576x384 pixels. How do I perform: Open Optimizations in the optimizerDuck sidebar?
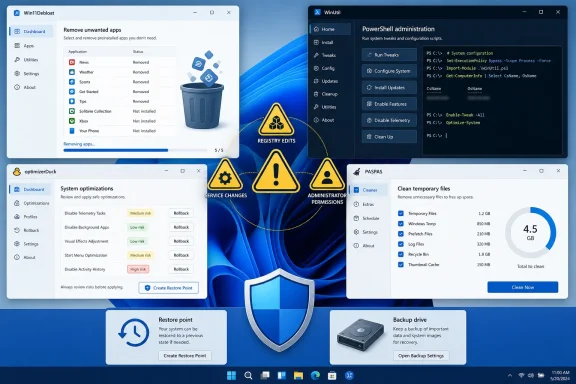(x=32, y=203)
